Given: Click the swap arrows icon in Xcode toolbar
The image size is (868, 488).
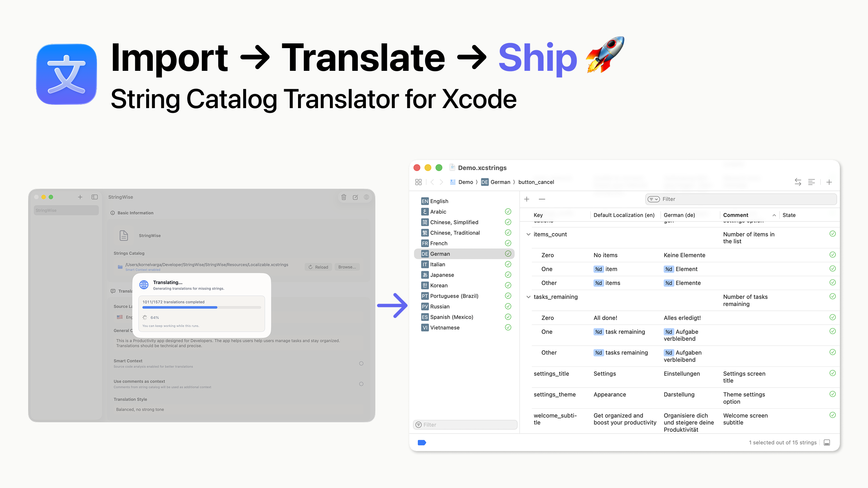Looking at the screenshot, I should 798,182.
